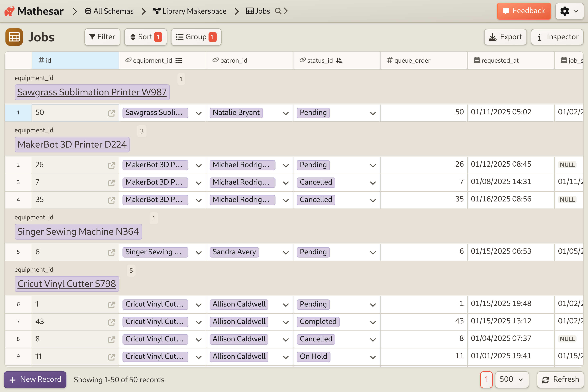Click the Jobs table icon beside title
The width and height of the screenshot is (588, 392).
tap(14, 37)
